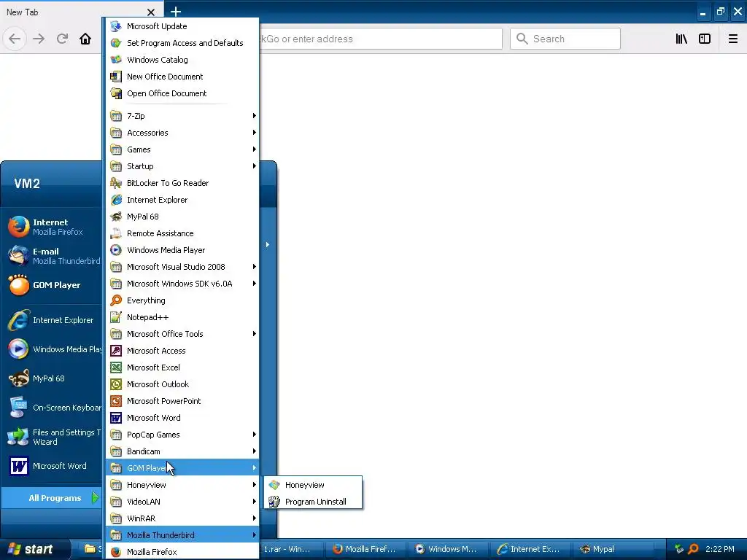Viewport: 747px width, 560px height.
Task: Open MyPal 68 from Start menu left pane
Action: click(x=53, y=378)
